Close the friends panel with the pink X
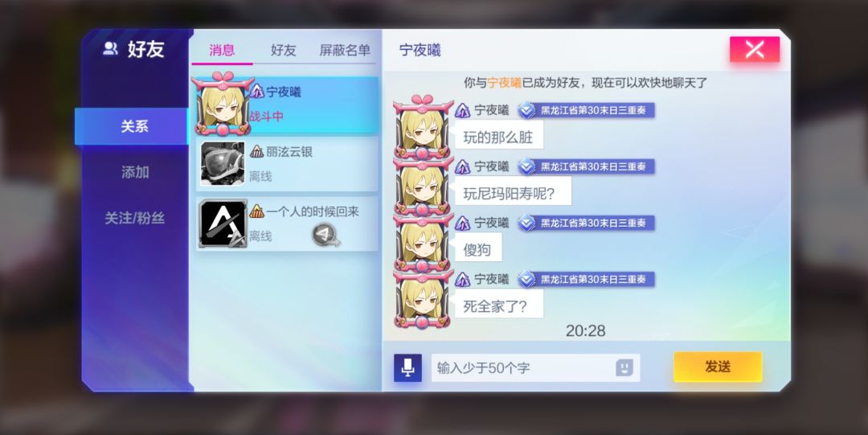 755,49
